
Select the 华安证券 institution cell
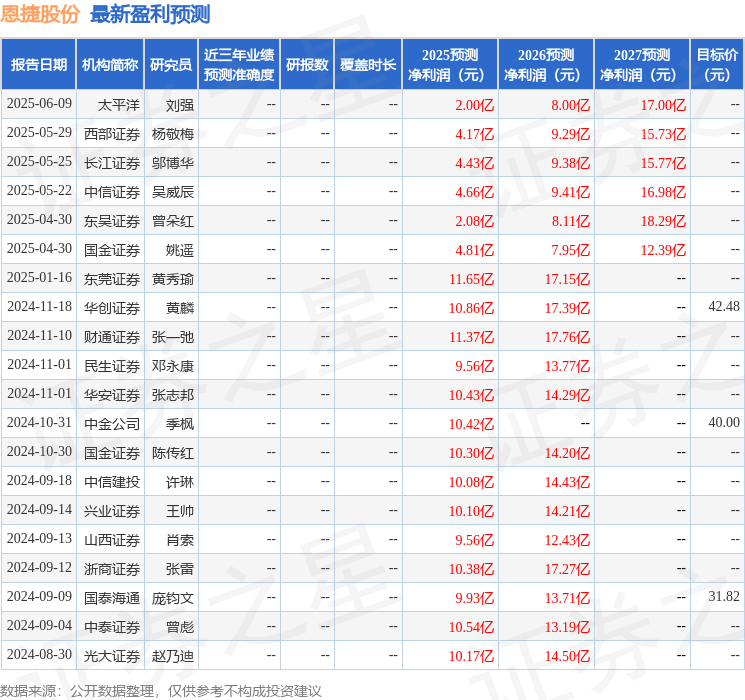pyautogui.click(x=112, y=394)
